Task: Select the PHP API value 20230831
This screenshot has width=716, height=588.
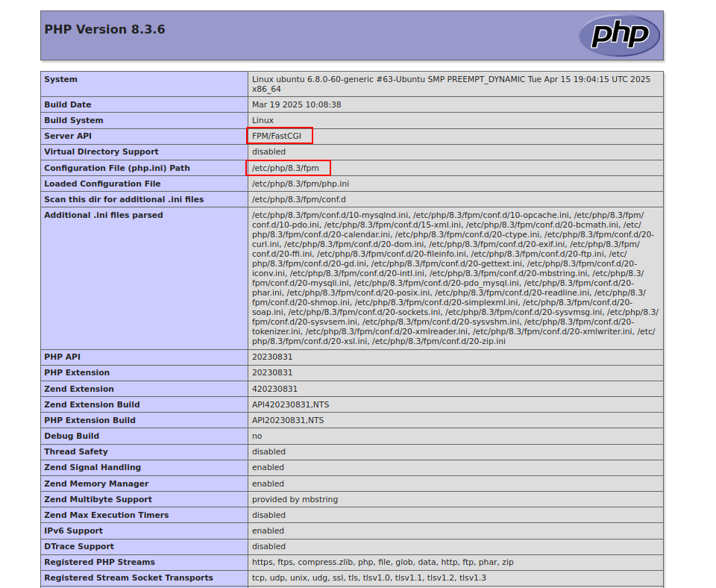Action: tap(272, 357)
